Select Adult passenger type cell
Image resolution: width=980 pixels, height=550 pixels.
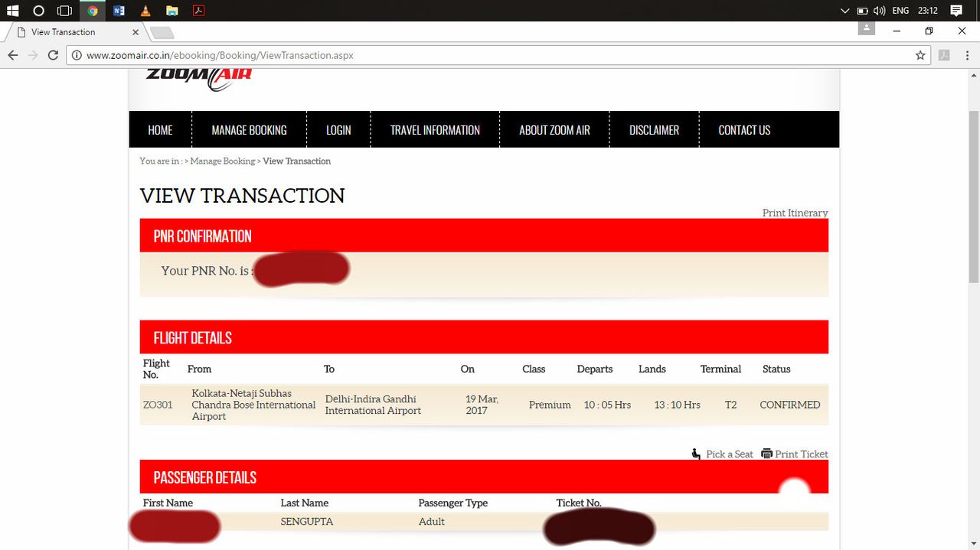(432, 522)
